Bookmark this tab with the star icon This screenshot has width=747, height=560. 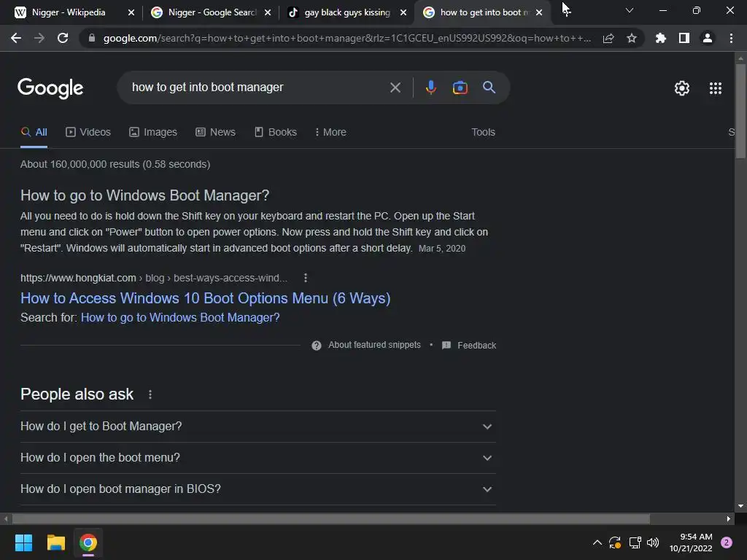(x=632, y=38)
